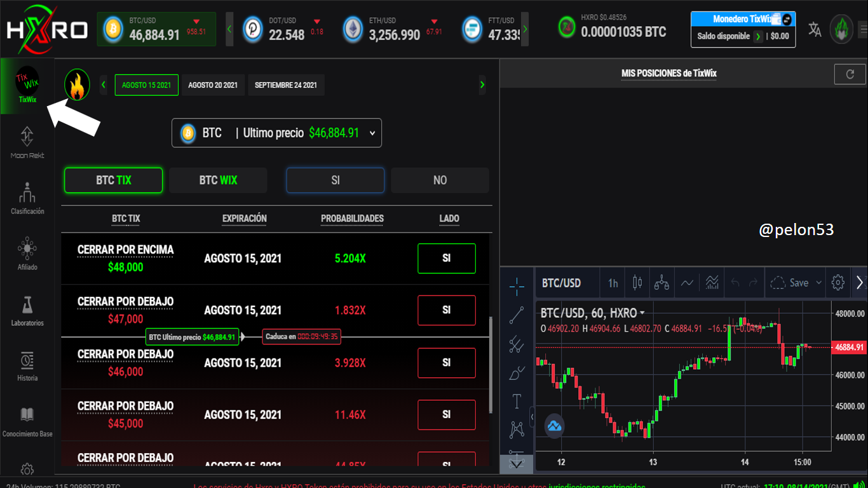Select the SEPTIEMBRE 24 2021 expiration tab
The height and width of the screenshot is (488, 868).
pyautogui.click(x=286, y=85)
